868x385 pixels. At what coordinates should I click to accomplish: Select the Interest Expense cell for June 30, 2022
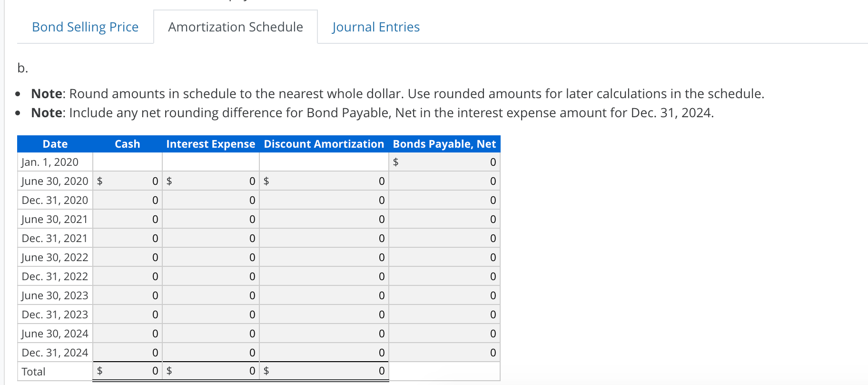[x=211, y=257]
